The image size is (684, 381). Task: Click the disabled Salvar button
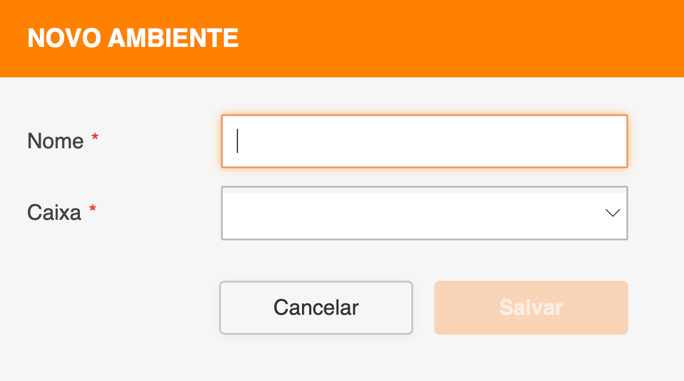coord(531,308)
